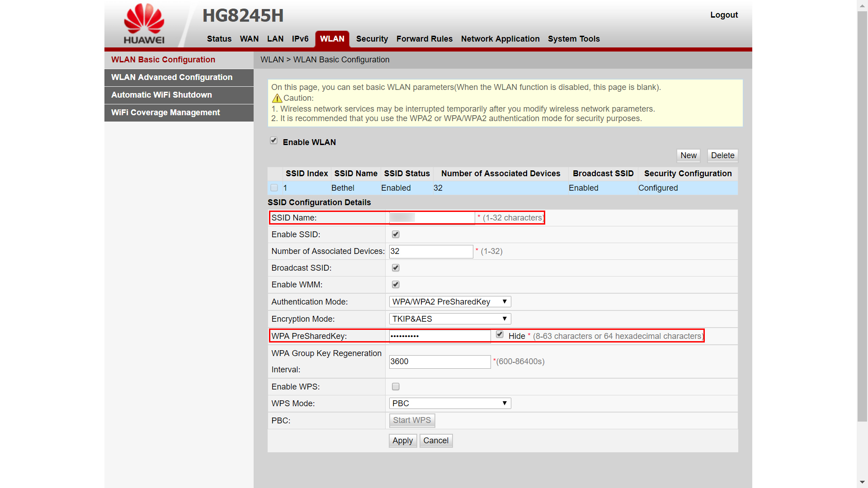The width and height of the screenshot is (868, 488).
Task: Expand the Encryption Mode dropdown
Action: pos(450,319)
